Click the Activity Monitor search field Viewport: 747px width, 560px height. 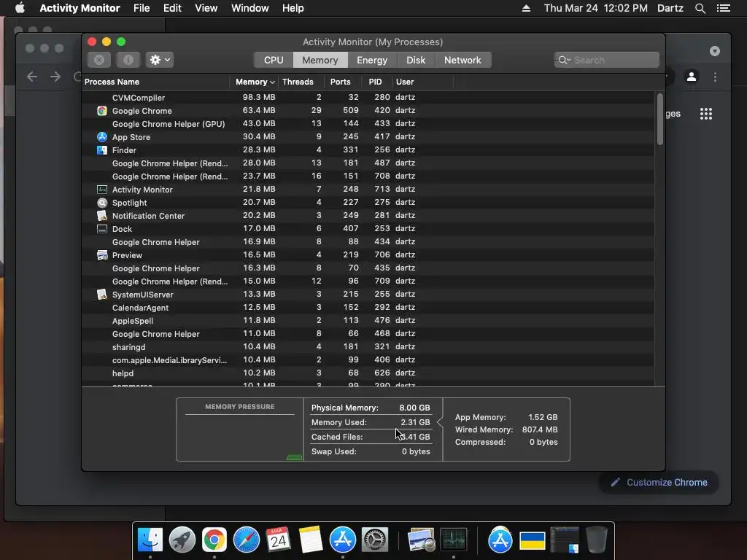point(606,60)
